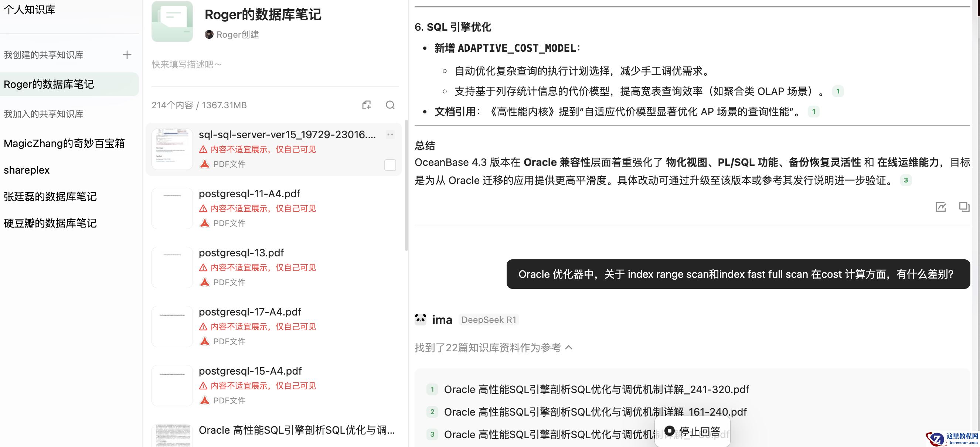This screenshot has height=447, width=980.
Task: Click the PDF icon under postgresql-11-A4.pdf
Action: [x=205, y=223]
